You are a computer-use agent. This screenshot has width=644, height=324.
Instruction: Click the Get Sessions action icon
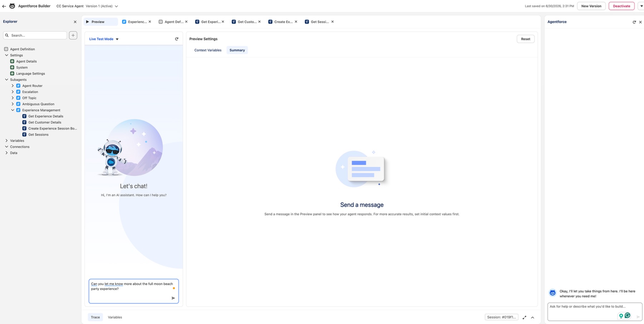(x=24, y=134)
